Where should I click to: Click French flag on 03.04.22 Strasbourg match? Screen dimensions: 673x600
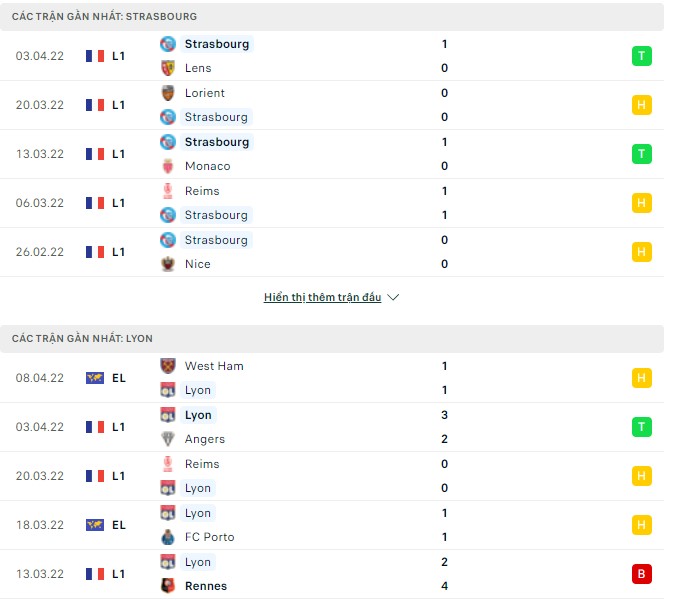click(x=95, y=56)
